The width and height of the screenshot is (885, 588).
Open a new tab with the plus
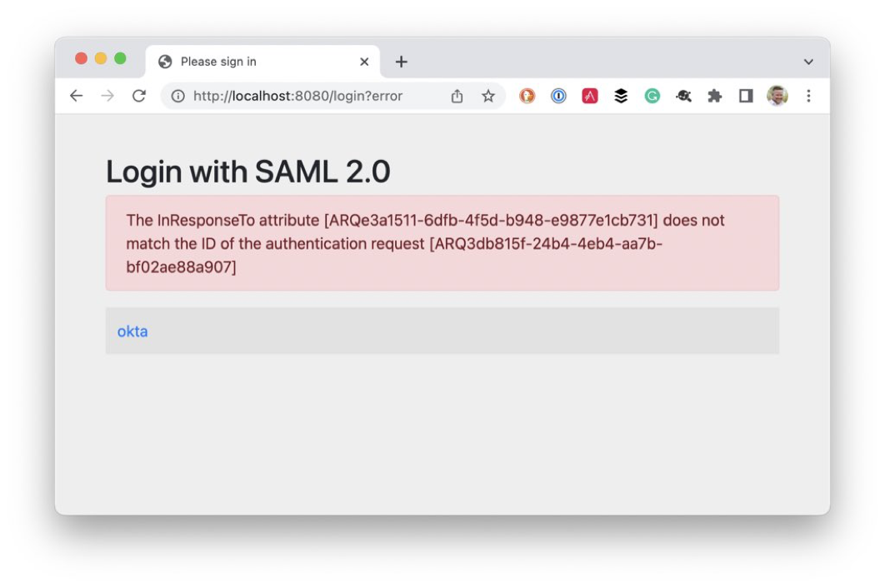(402, 61)
